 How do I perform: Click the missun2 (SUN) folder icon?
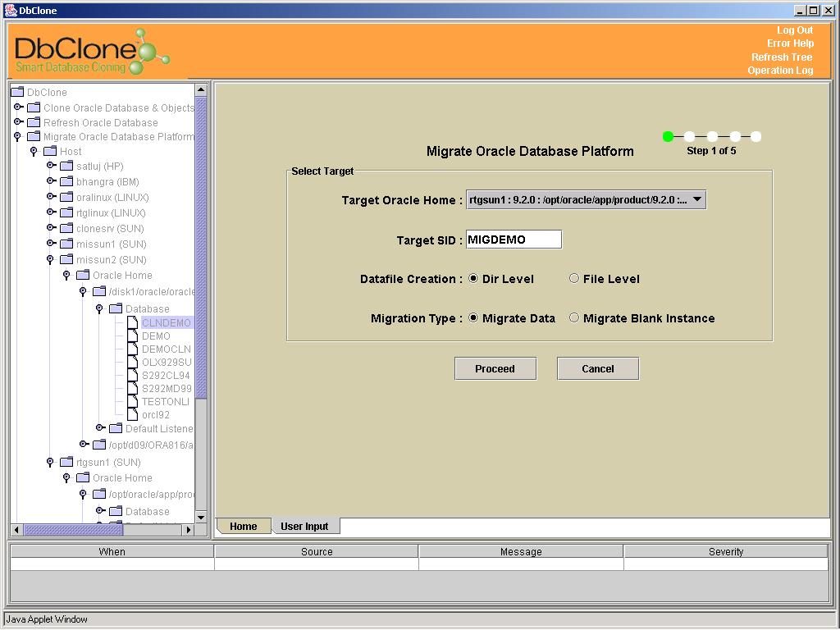[x=66, y=259]
